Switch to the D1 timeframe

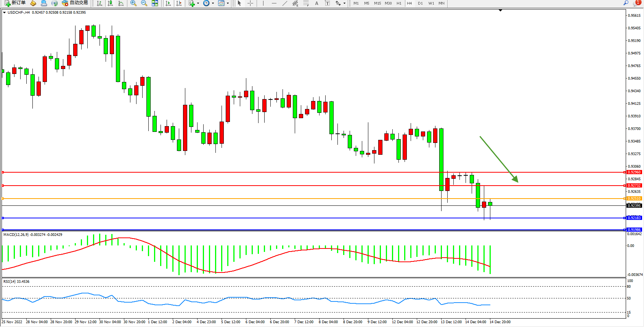coord(420,3)
